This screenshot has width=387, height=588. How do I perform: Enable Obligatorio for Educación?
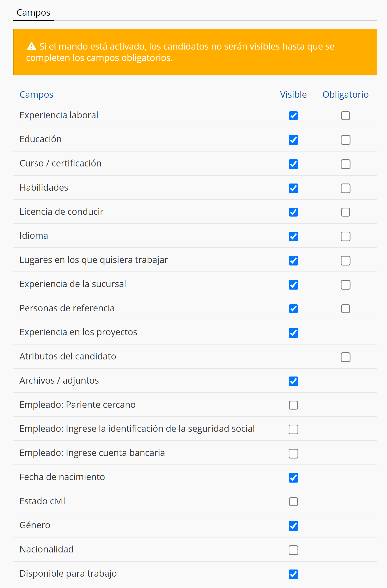(345, 140)
